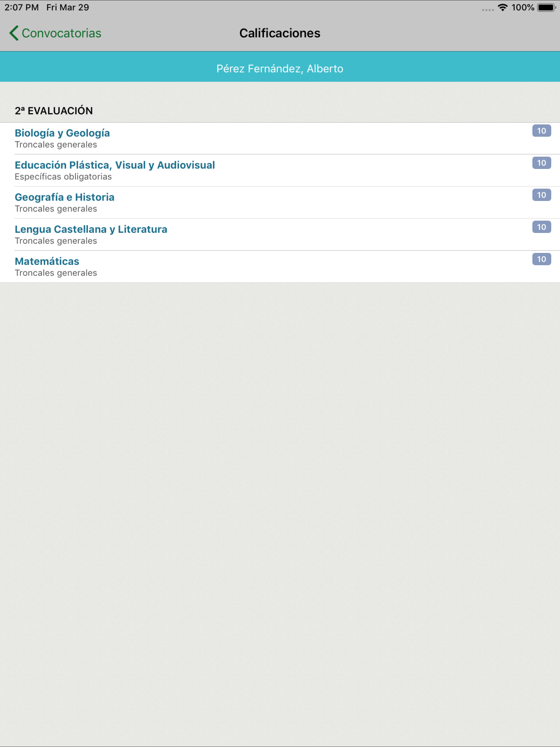
Task: Select the grade badge for Geografía e Historia
Action: pos(541,195)
